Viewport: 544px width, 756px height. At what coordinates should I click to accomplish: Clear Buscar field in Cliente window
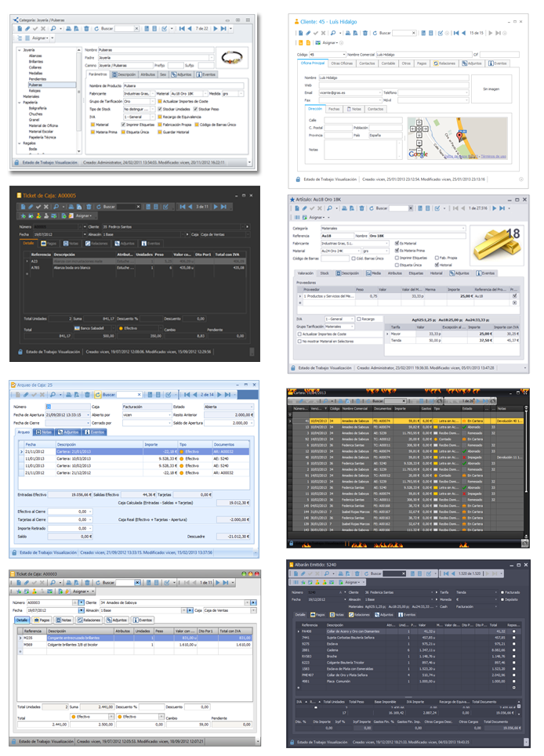413,33
